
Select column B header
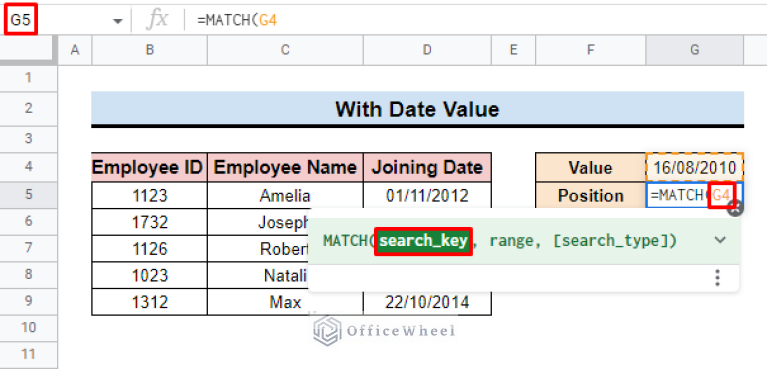(x=150, y=49)
